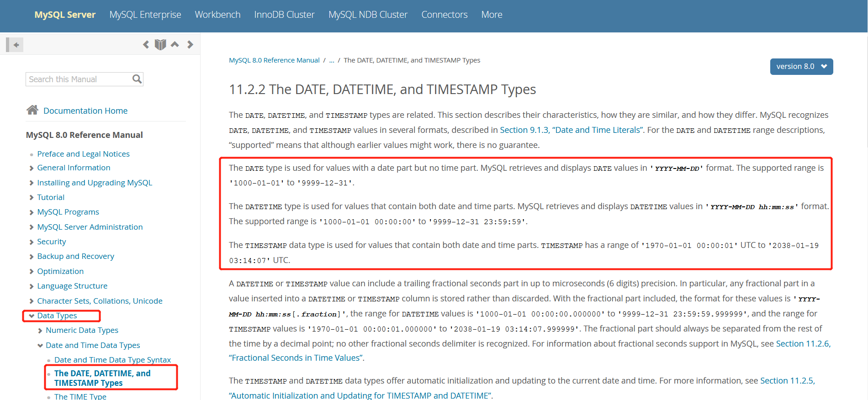Open Date and Time Data Type Syntax
This screenshot has width=868, height=400.
point(112,360)
